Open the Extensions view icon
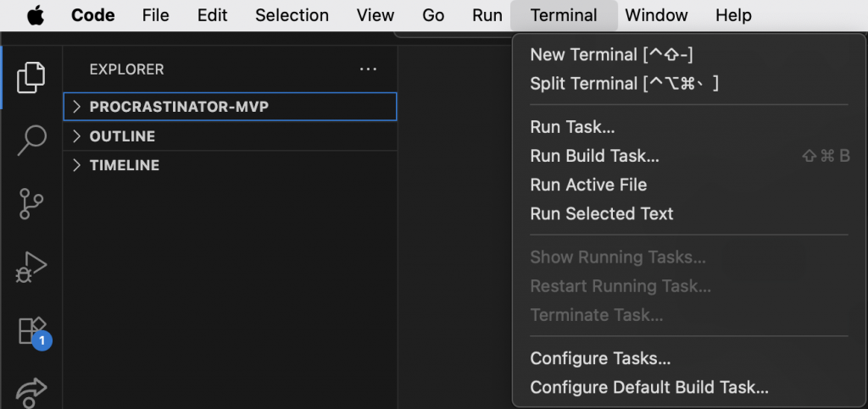Screen dimensions: 868x409 31,330
